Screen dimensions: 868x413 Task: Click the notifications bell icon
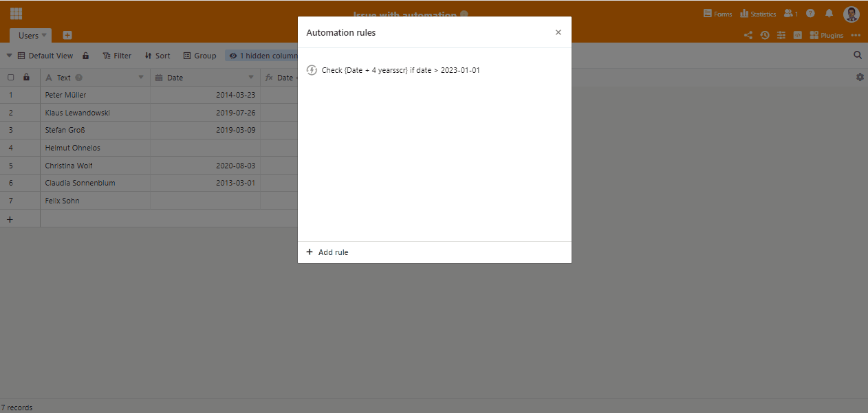pos(829,14)
